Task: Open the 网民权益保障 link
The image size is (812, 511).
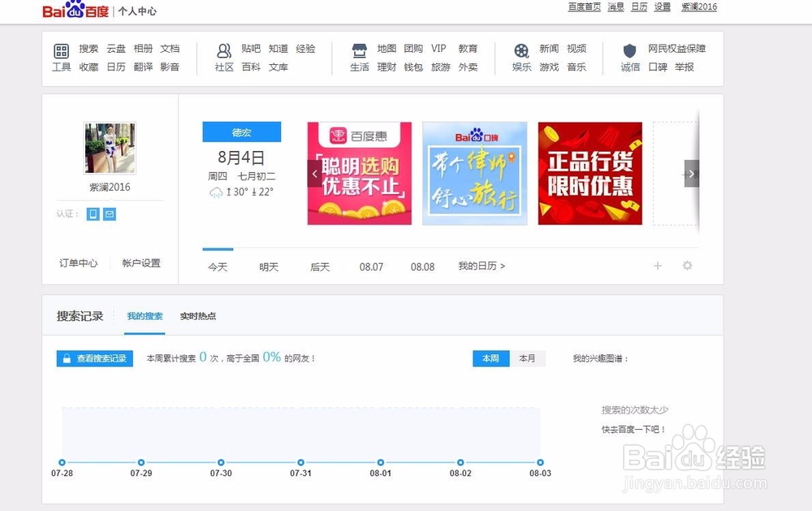Action: [x=677, y=49]
